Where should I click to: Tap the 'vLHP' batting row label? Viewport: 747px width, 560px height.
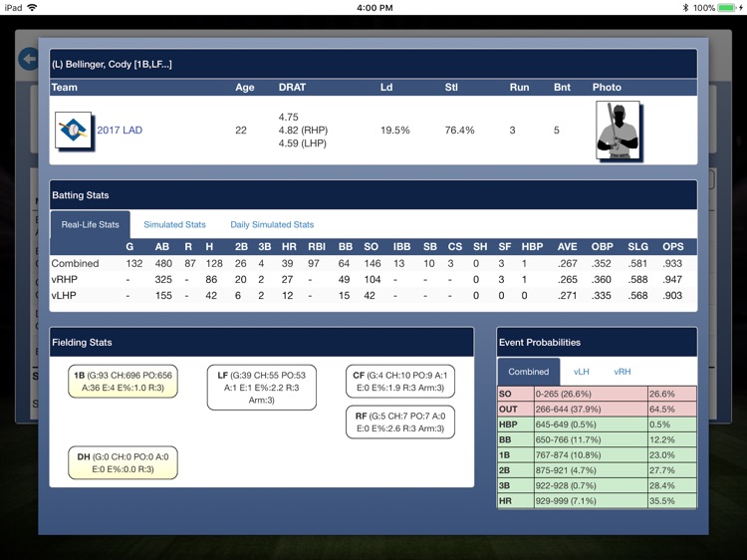tap(64, 296)
